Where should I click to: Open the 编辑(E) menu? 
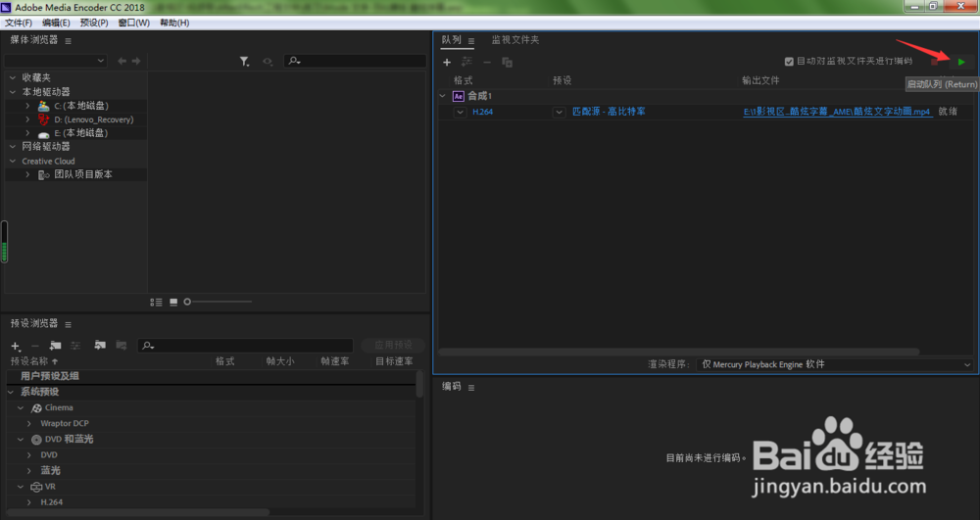click(x=56, y=23)
